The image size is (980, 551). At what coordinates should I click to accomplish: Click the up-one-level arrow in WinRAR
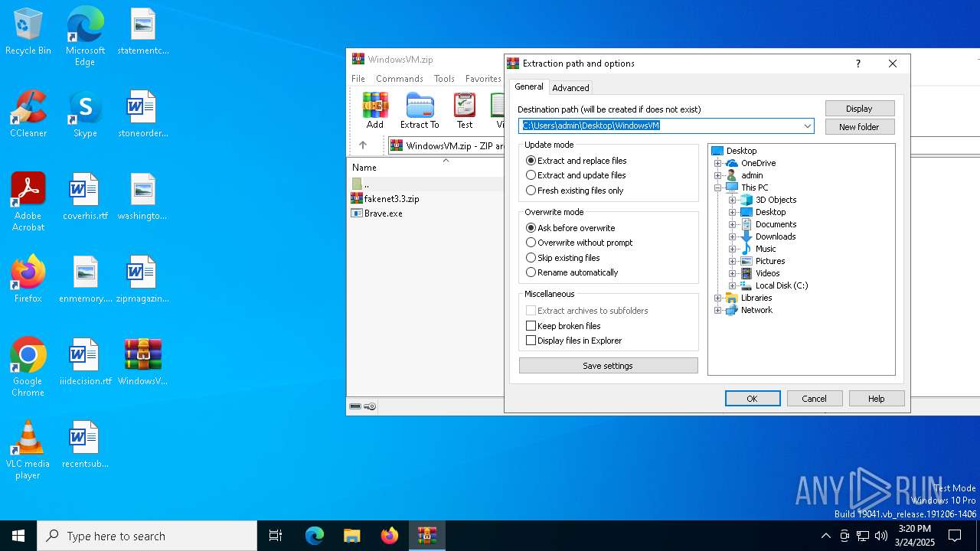363,145
